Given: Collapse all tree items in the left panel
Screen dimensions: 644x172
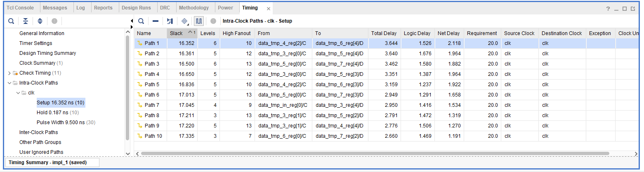Looking at the screenshot, I should coord(26,21).
